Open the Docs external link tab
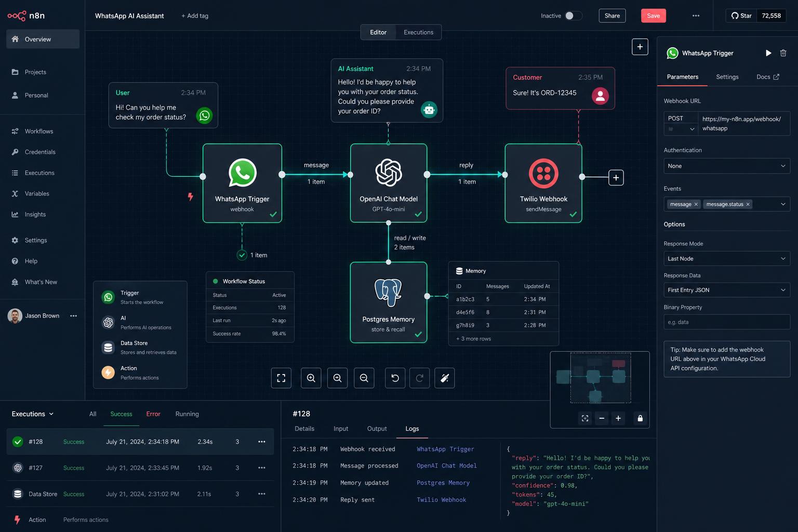 (767, 77)
